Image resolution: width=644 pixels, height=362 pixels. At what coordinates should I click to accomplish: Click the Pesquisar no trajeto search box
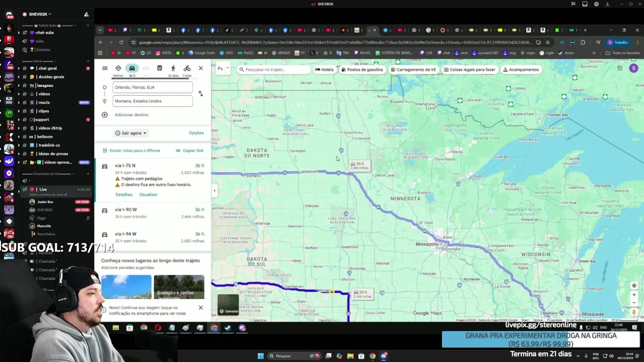tap(274, 69)
